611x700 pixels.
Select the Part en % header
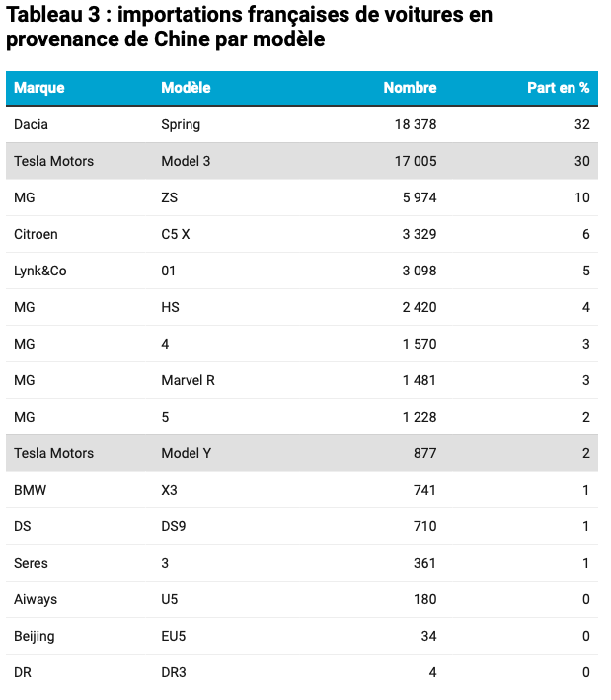tap(558, 88)
